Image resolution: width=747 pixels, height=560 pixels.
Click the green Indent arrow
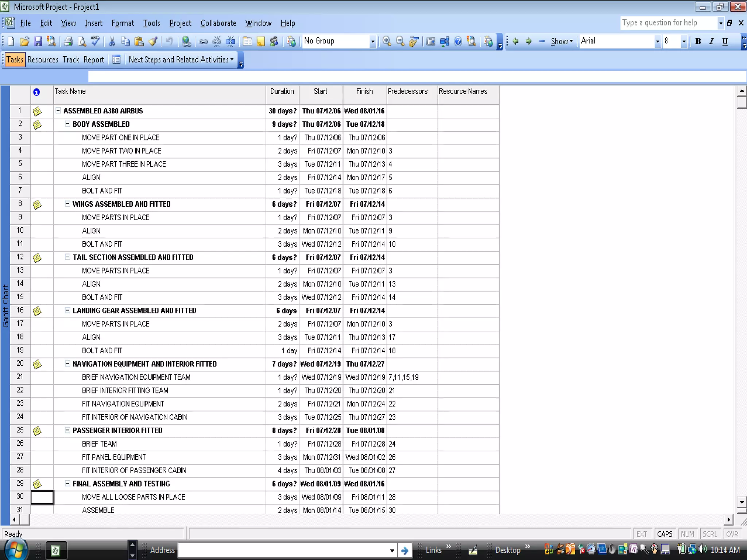[x=529, y=42]
